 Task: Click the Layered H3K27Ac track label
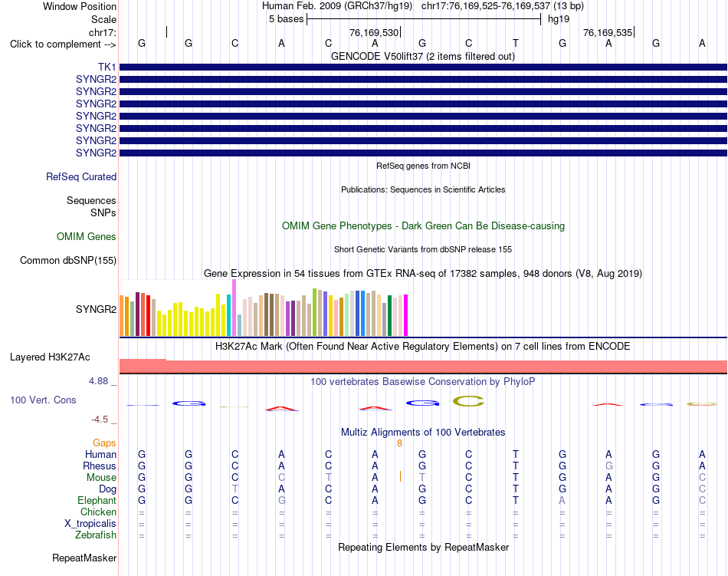tap(50, 357)
